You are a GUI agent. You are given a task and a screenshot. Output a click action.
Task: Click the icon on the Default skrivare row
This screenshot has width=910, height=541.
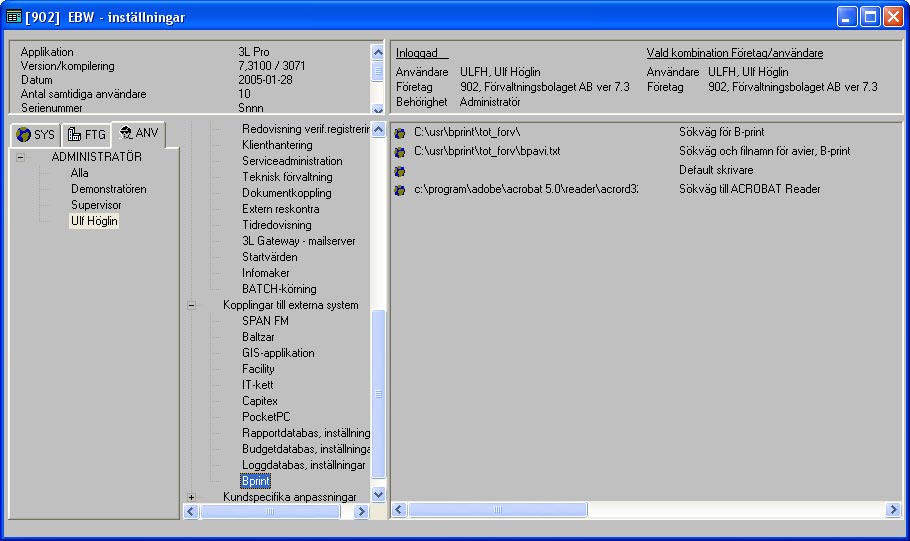pyautogui.click(x=400, y=171)
